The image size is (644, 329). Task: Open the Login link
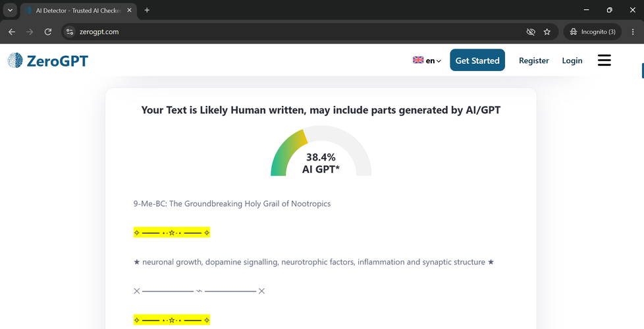point(572,61)
